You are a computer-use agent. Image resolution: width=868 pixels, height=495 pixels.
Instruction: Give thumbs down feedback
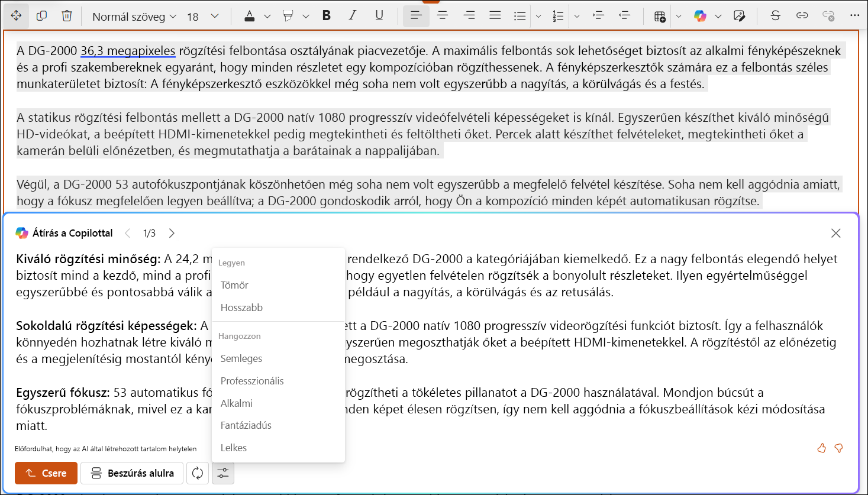click(838, 448)
